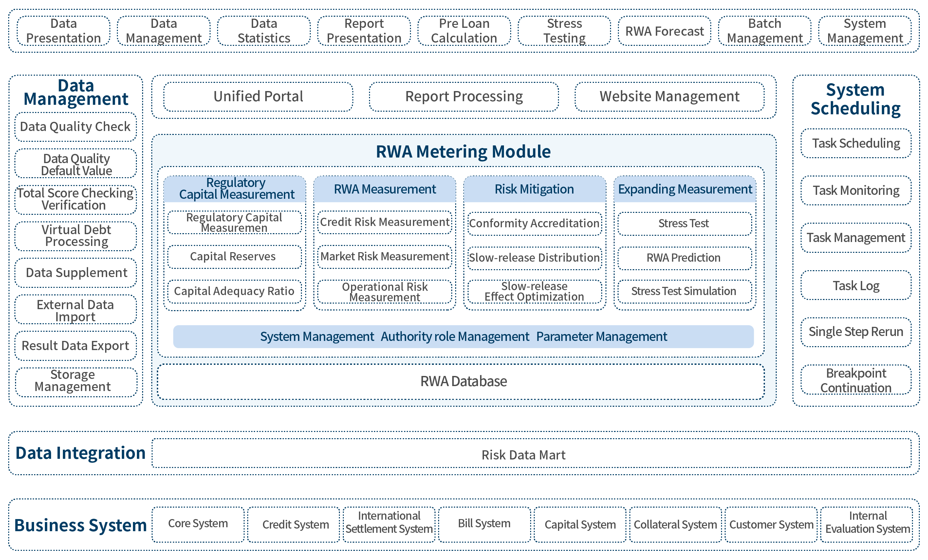Image resolution: width=928 pixels, height=560 pixels.
Task: Click Result Data Export
Action: (76, 346)
